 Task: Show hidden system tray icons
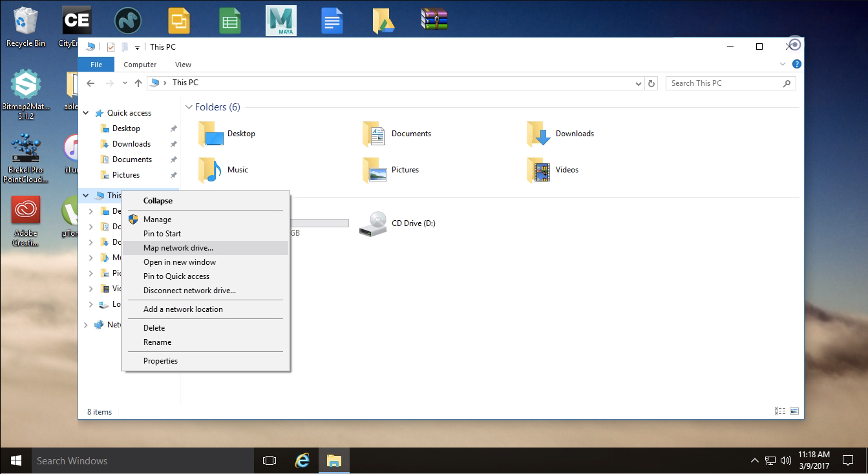pyautogui.click(x=754, y=460)
